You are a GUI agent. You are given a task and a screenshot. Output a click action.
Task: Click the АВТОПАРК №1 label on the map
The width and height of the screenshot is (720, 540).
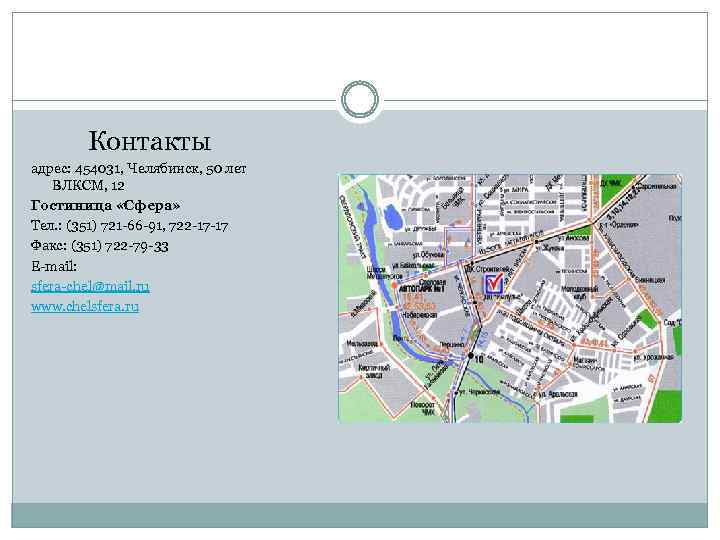[423, 290]
